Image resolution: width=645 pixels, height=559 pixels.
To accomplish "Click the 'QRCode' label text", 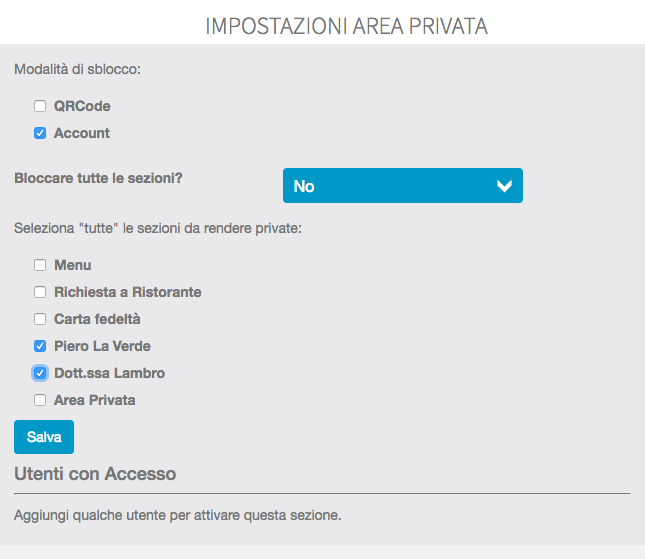I will pyautogui.click(x=82, y=106).
